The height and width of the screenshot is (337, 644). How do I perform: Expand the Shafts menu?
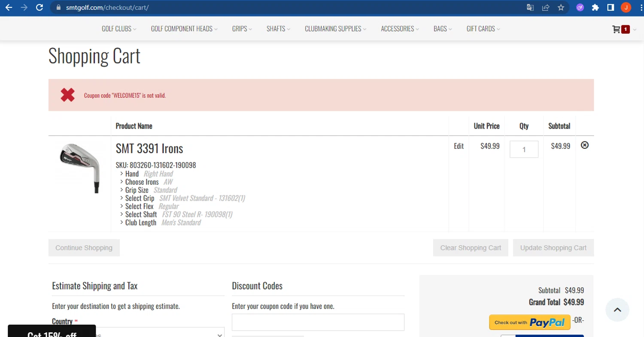[278, 29]
